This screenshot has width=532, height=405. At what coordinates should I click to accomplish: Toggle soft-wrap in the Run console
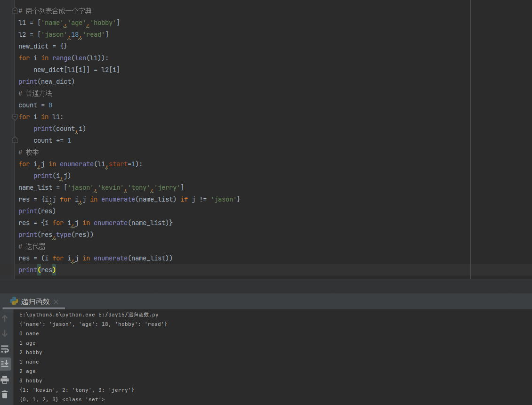tap(5, 349)
